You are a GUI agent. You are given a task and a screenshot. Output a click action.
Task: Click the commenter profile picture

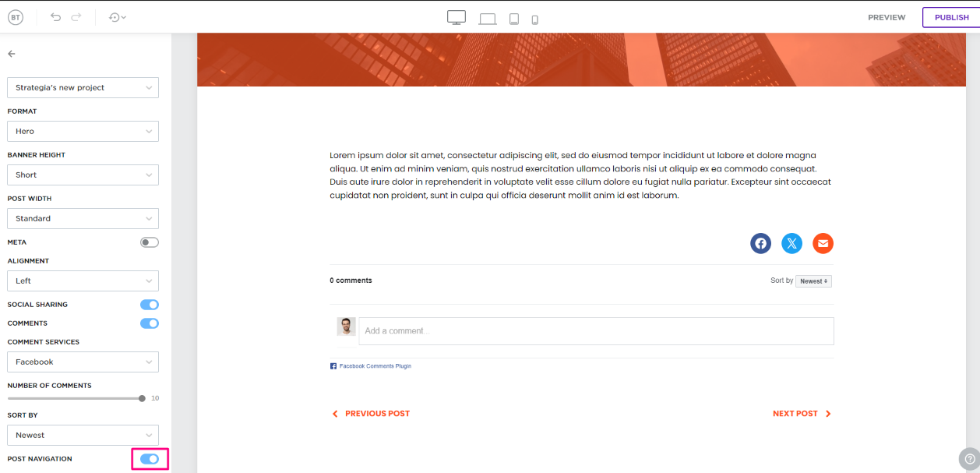point(346,327)
